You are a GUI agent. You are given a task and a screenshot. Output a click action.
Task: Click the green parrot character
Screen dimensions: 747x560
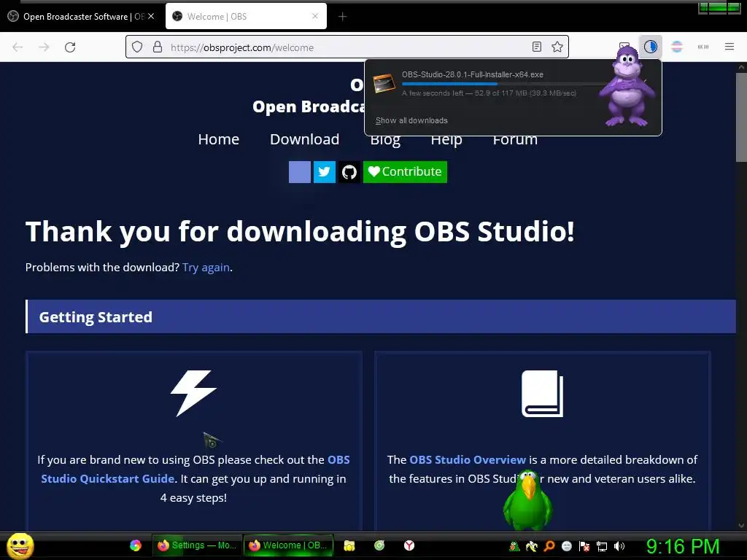pos(527,500)
